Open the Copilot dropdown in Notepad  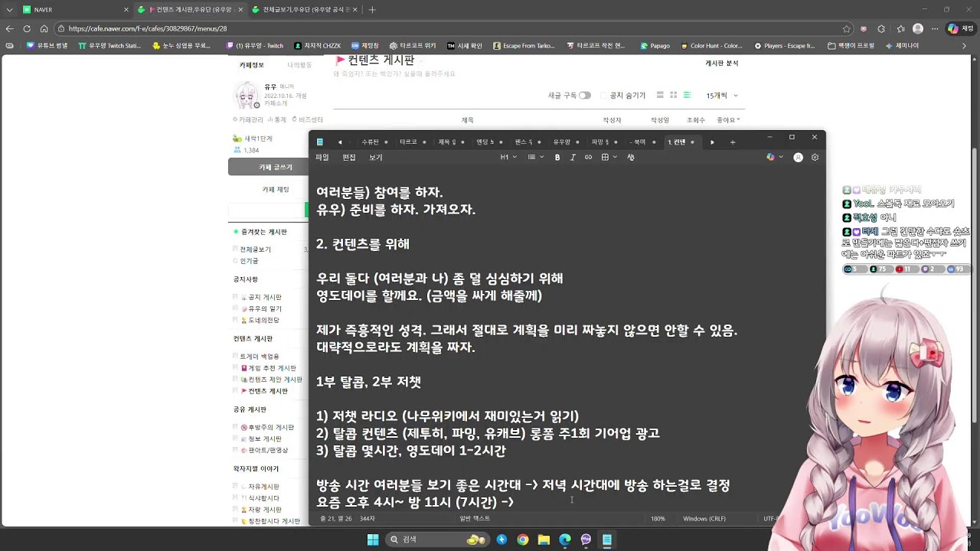point(775,157)
